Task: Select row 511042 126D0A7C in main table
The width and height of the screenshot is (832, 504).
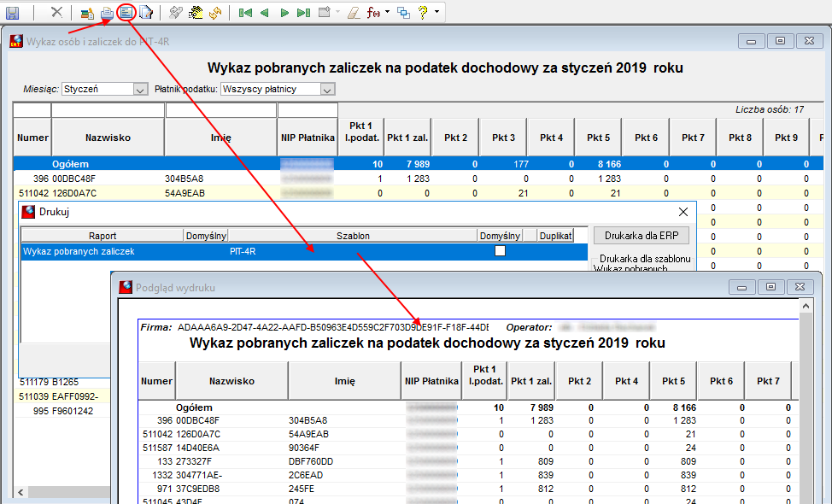Action: click(418, 193)
